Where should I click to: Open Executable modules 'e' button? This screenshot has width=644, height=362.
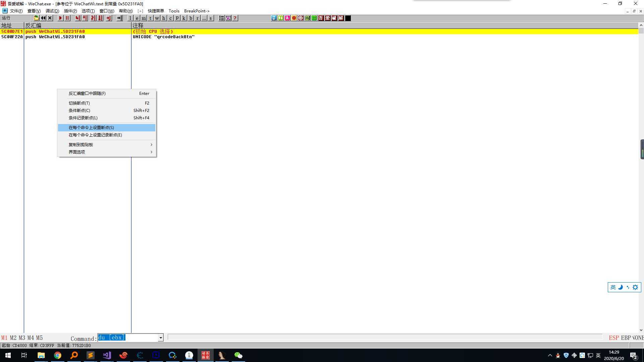point(137,18)
